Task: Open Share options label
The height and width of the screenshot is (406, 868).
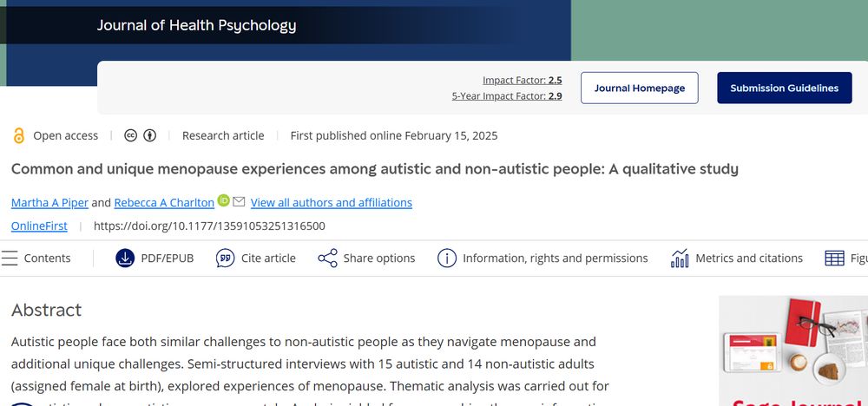Action: [x=379, y=259]
